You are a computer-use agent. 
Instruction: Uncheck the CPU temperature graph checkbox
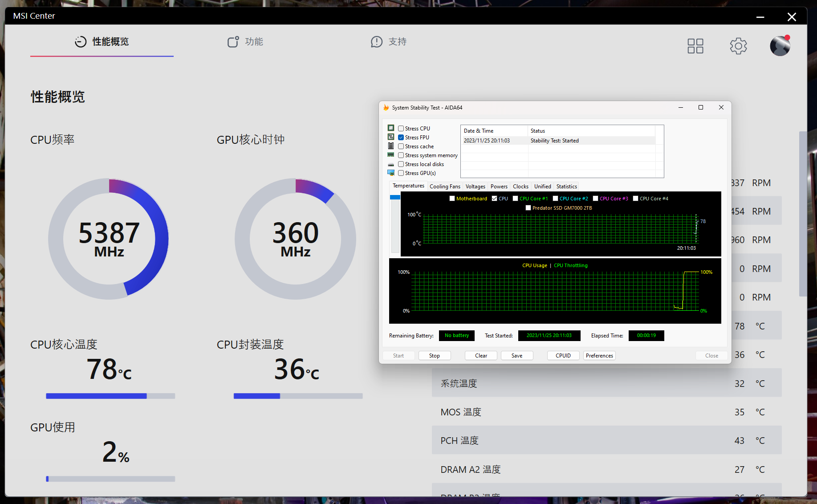click(x=495, y=199)
